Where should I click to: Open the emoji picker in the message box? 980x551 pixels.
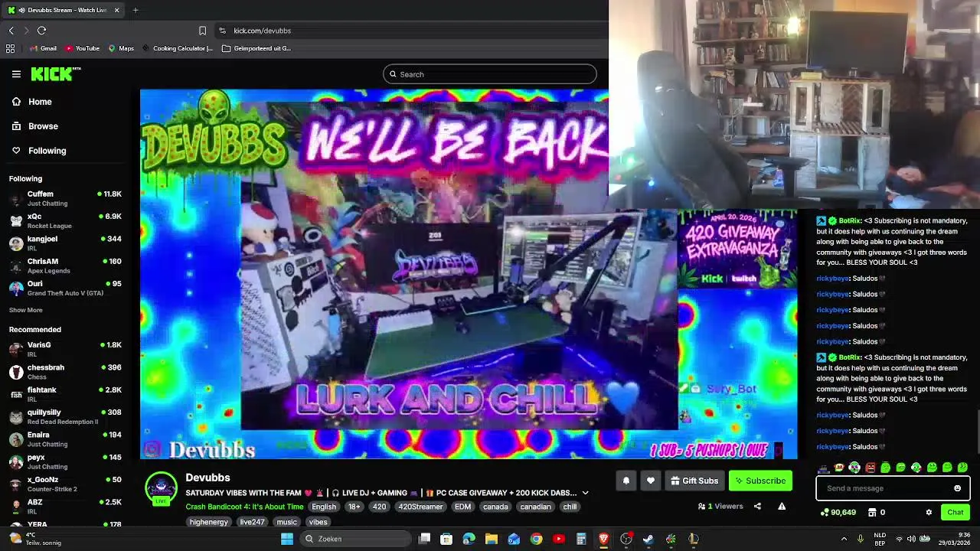tap(957, 488)
